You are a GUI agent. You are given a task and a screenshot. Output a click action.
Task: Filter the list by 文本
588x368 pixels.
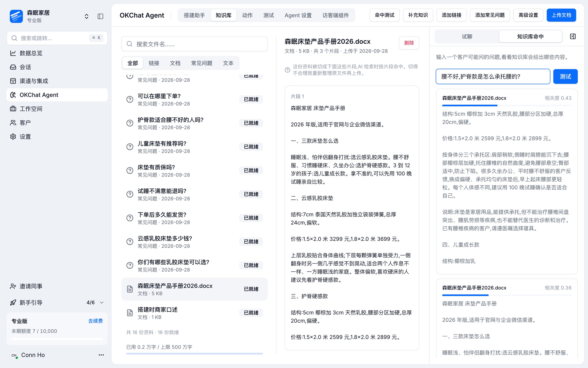click(x=228, y=63)
